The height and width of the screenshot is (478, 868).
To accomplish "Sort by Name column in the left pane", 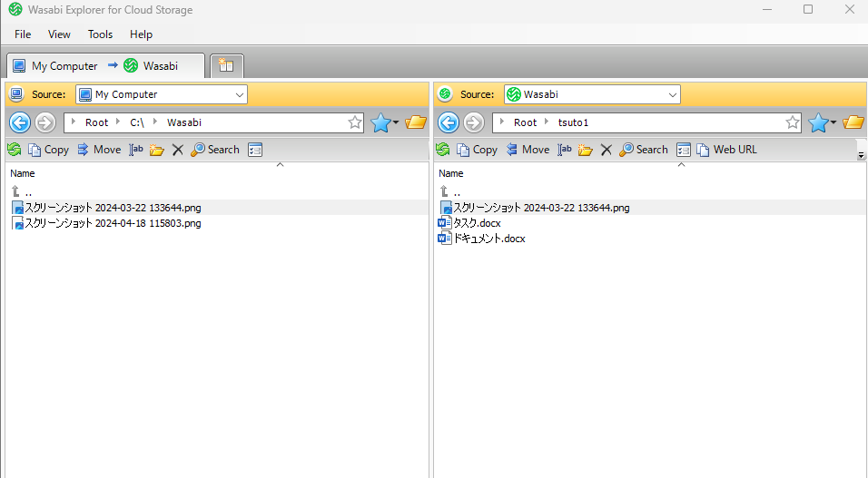I will coord(23,173).
